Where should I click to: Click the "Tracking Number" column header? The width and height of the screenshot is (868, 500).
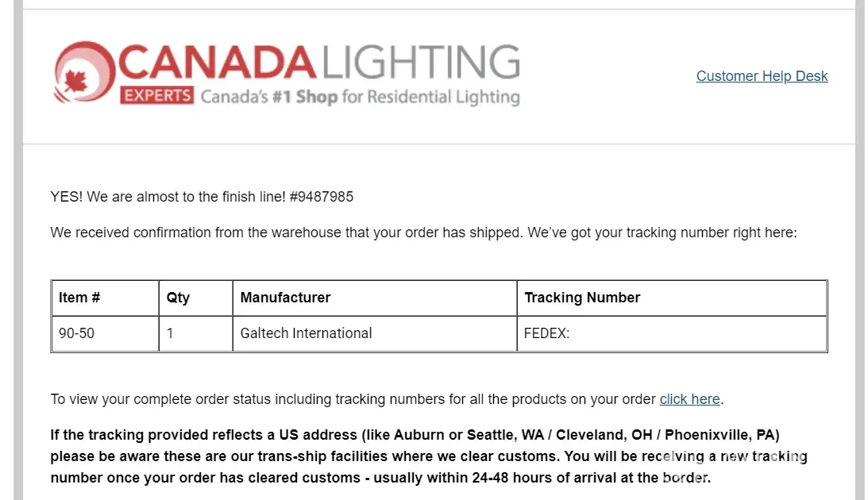(x=582, y=298)
